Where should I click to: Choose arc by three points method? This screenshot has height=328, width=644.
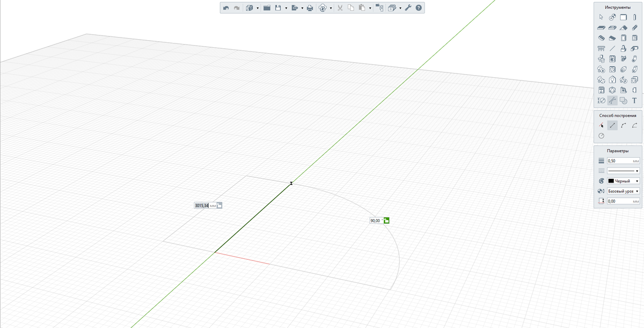[624, 126]
